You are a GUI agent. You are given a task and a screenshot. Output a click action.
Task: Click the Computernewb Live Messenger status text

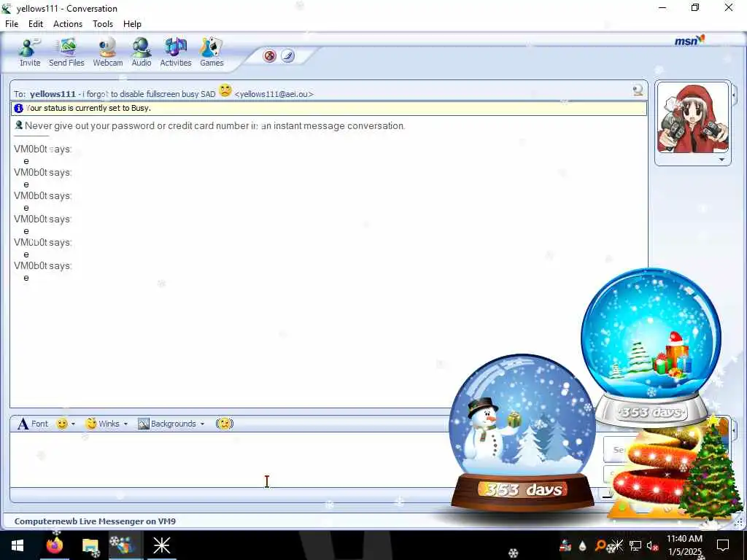pyautogui.click(x=95, y=521)
